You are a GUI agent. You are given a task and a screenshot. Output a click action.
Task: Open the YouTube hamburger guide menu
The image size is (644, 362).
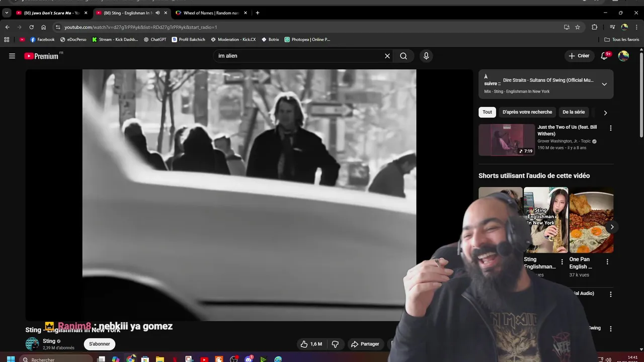12,56
